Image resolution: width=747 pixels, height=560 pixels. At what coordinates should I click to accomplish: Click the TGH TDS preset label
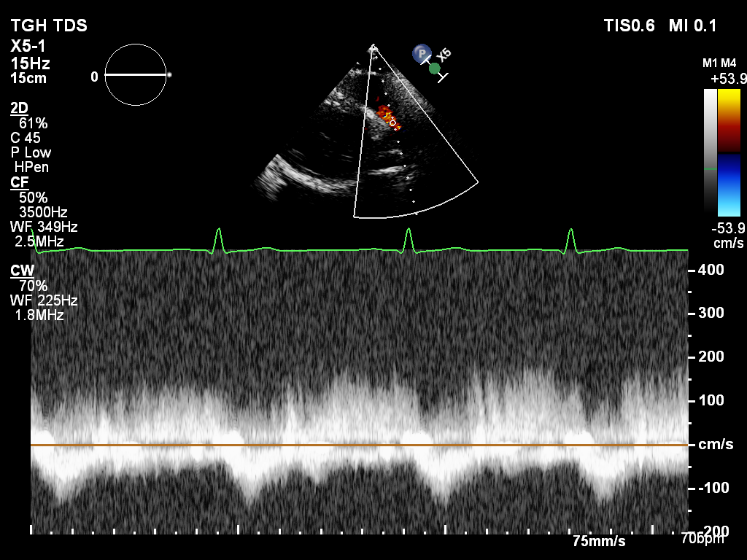(49, 26)
